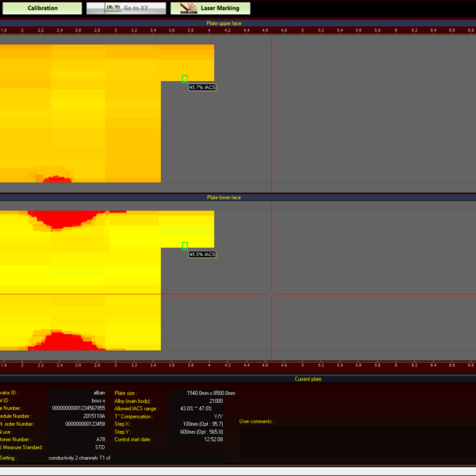
Task: Click the laser icon on Laser Marking button
Action: click(x=188, y=8)
